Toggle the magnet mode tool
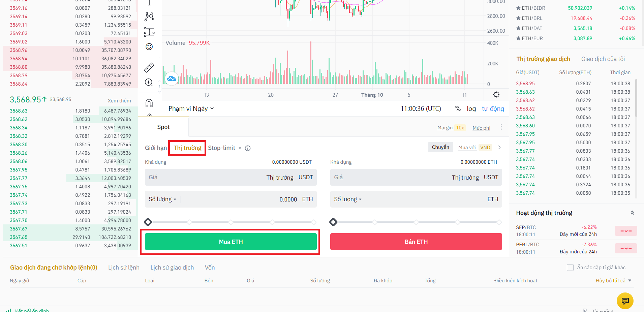The height and width of the screenshot is (312, 644). pyautogui.click(x=149, y=103)
